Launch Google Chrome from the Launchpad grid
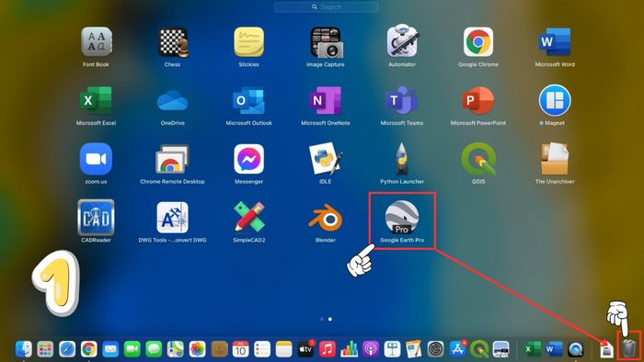Viewport: 644px width, 362px height. pos(478,42)
